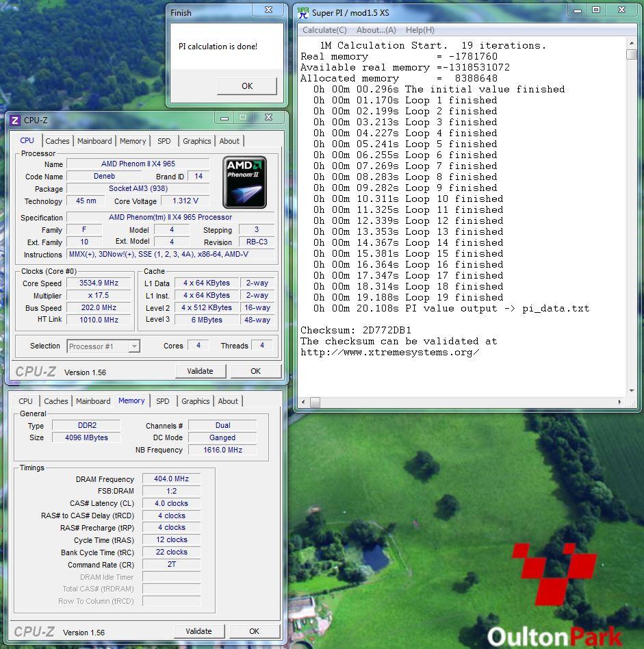
Task: Open About tab in lower CPU-Z window
Action: pos(228,401)
